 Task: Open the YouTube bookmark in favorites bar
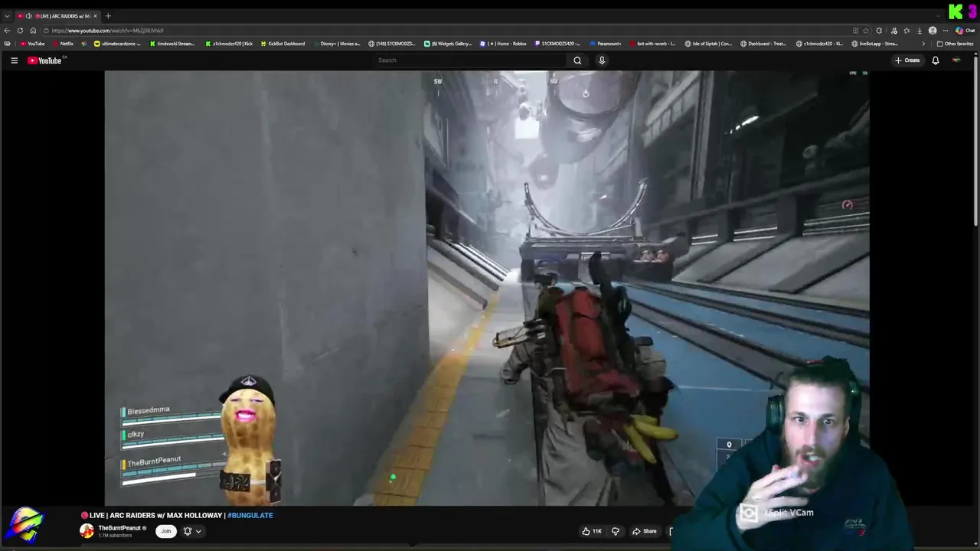pyautogui.click(x=32, y=44)
